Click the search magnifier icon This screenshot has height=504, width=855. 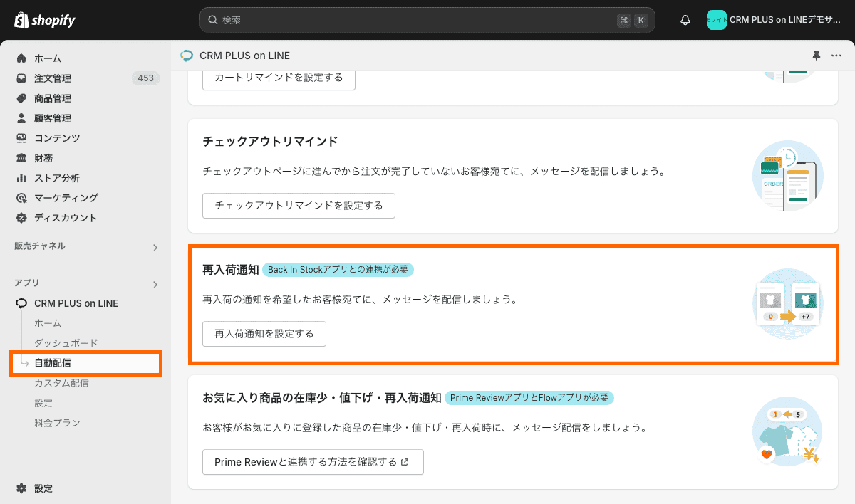pos(213,20)
